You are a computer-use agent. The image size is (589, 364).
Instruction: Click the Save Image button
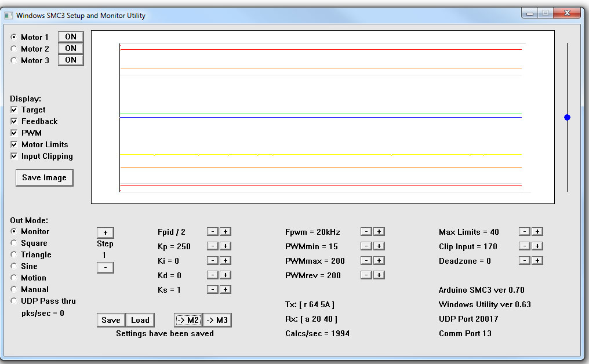coord(44,178)
